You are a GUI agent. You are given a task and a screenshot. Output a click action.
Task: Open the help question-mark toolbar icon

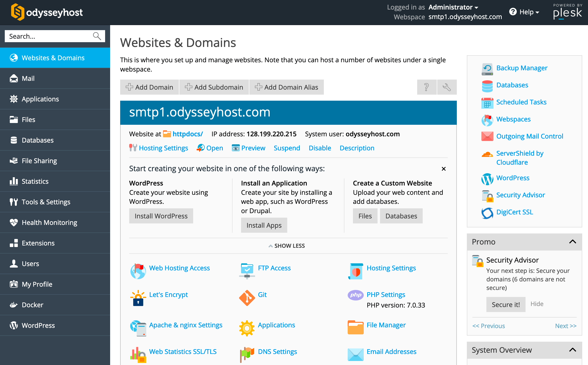point(426,87)
